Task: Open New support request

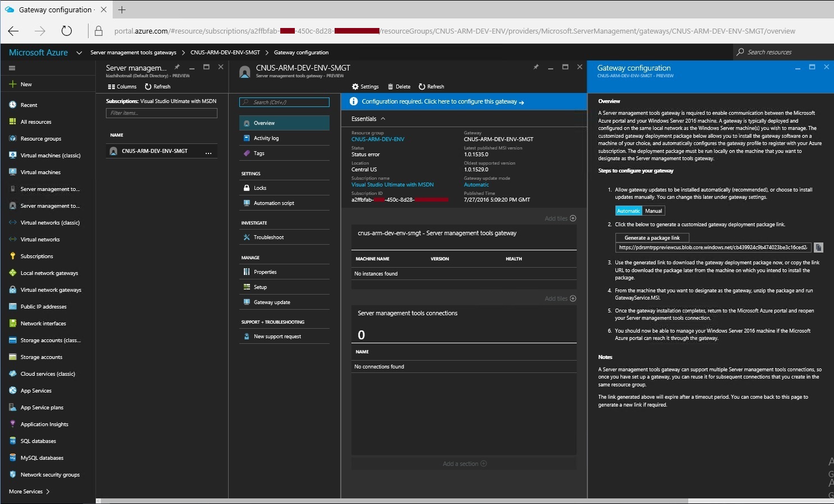Action: (284, 337)
